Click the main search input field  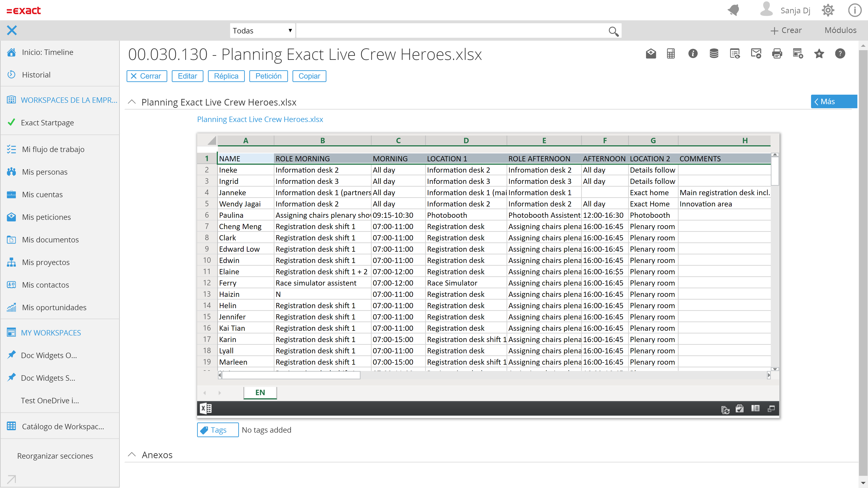point(452,31)
